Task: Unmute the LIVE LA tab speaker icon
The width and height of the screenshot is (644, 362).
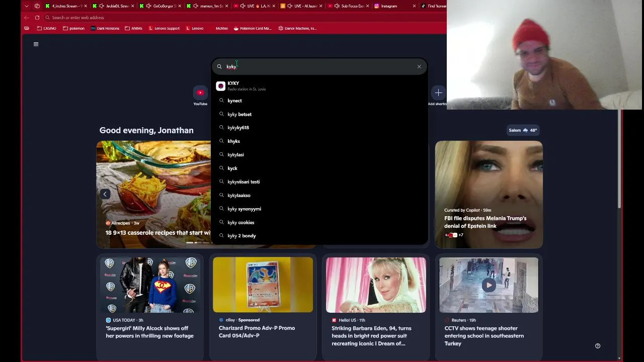Action: [x=243, y=6]
